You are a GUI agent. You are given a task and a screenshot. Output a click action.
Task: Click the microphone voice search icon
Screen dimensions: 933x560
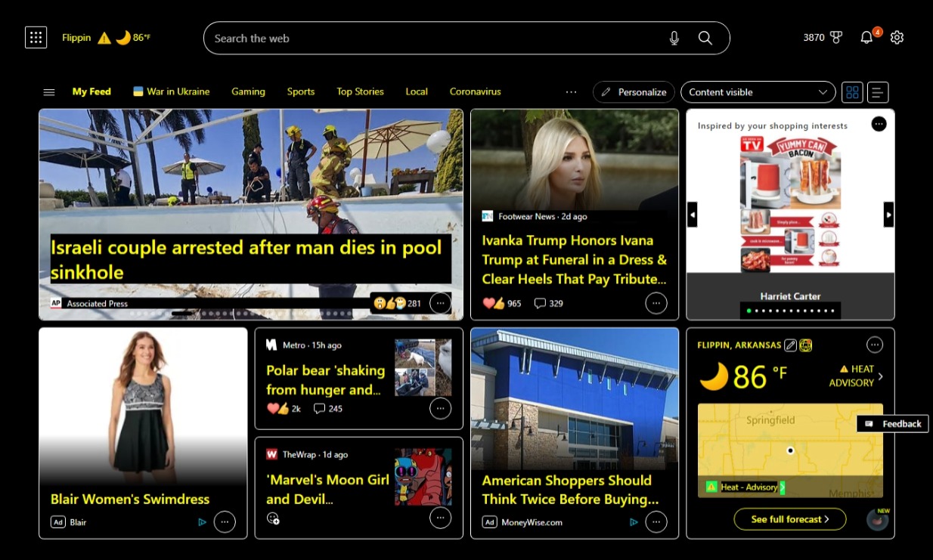[674, 39]
